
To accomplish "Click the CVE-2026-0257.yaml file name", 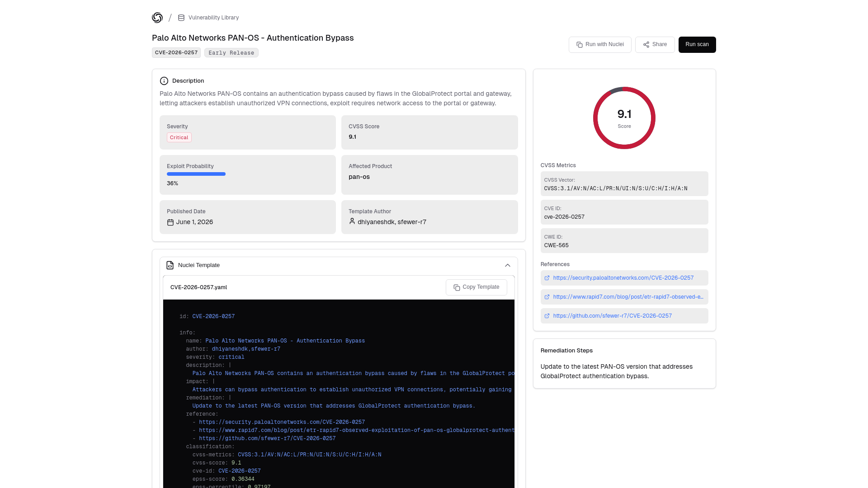I will 198,287.
